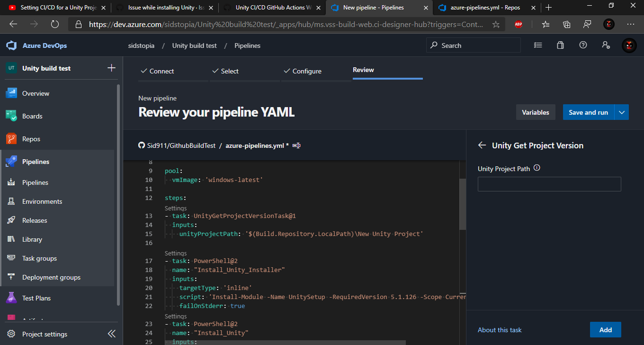This screenshot has width=644, height=345.
Task: Open the work items list icon in header
Action: 537,45
